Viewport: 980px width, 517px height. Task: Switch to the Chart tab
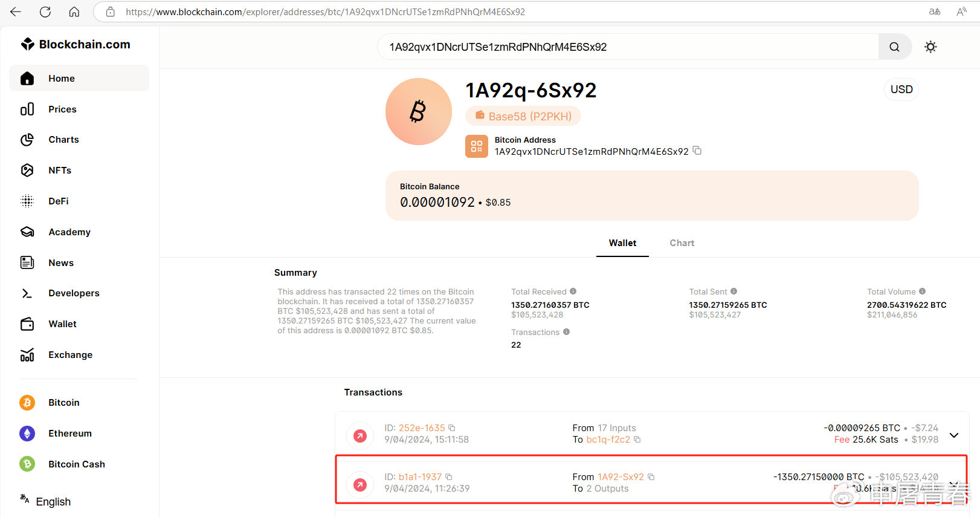(682, 243)
